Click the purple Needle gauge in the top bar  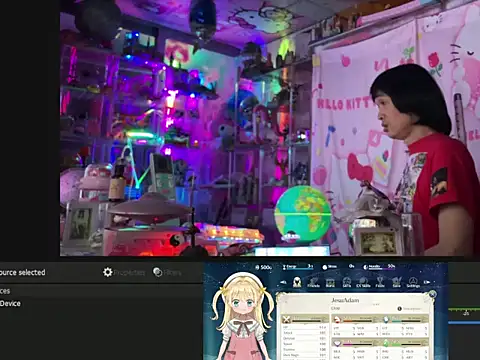(x=379, y=267)
